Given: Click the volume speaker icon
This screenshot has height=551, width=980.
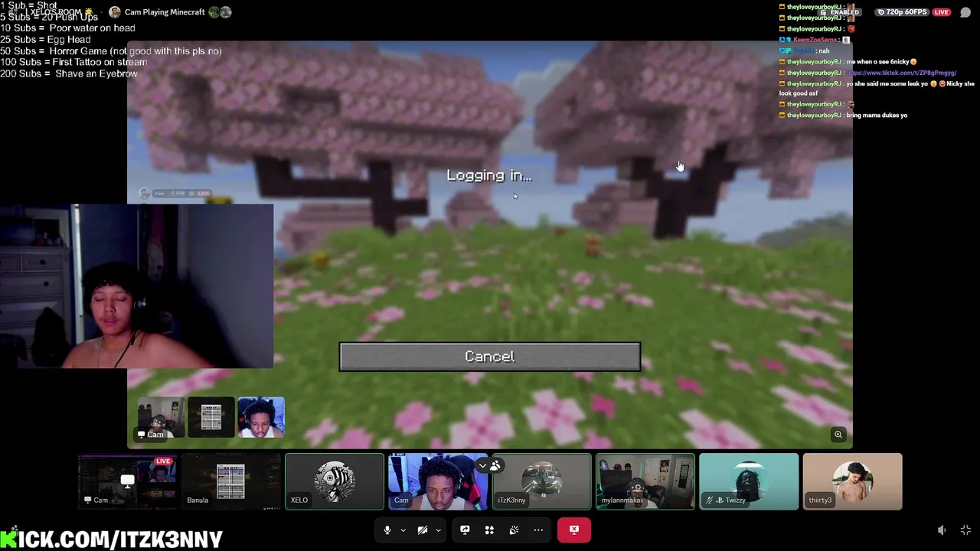Looking at the screenshot, I should 942,530.
